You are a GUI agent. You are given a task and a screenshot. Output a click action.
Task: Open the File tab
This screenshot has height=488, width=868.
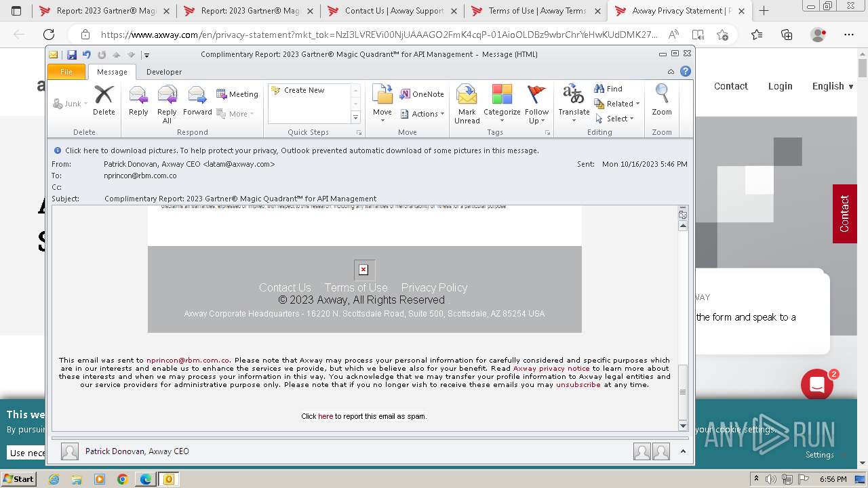pos(66,72)
